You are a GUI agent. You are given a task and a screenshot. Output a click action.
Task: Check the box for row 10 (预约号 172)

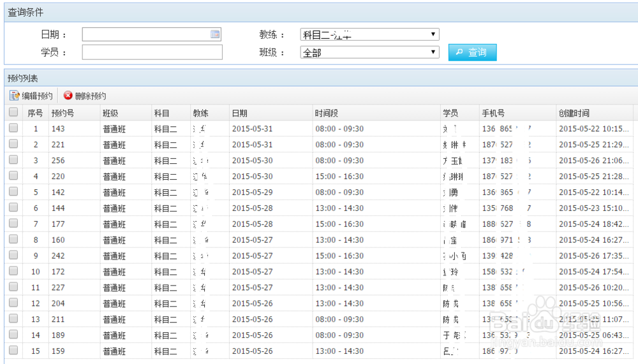click(x=13, y=270)
